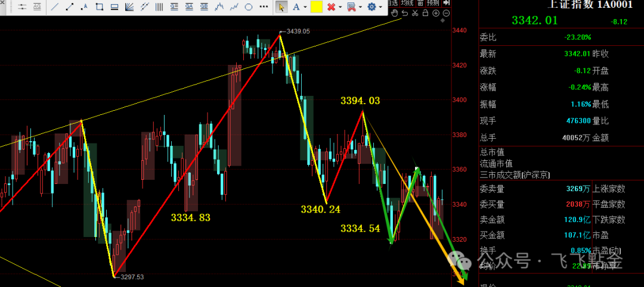Viewport: 644px width, 287px height.
Task: Select the first wave line tool
Action: pos(219,7)
